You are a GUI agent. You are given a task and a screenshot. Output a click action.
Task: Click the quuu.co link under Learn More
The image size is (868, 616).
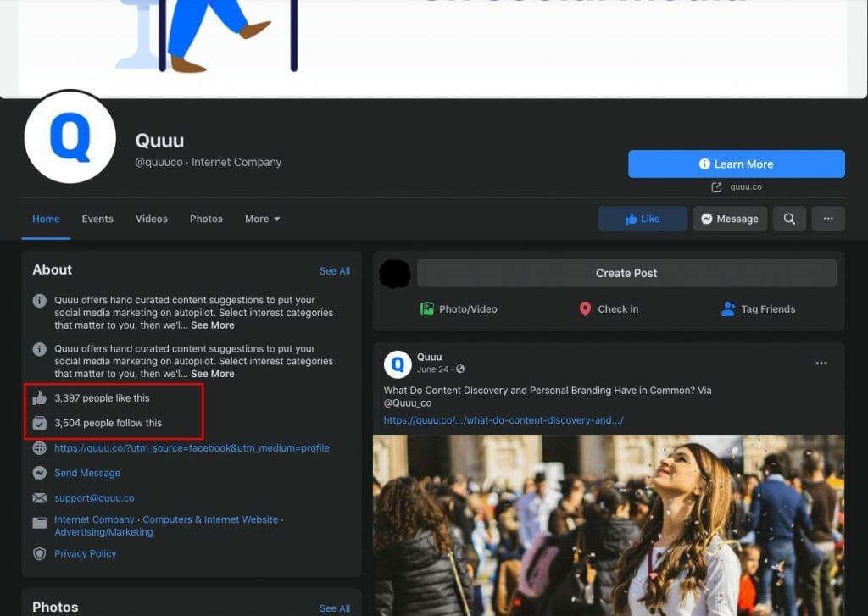746,187
